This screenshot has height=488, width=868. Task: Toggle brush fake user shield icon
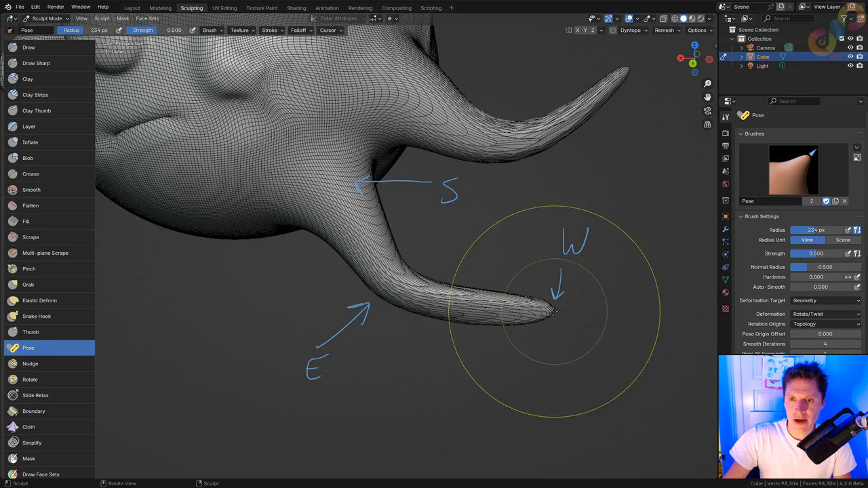(x=826, y=201)
